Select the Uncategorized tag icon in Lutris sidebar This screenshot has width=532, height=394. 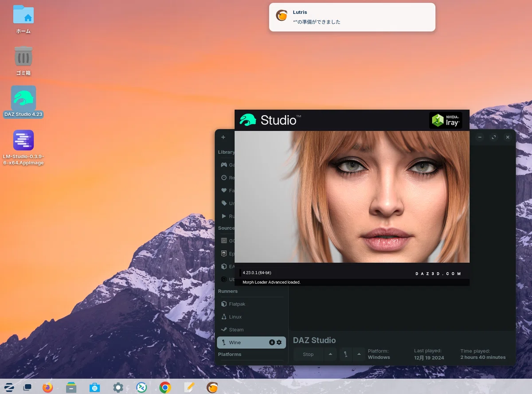[x=224, y=203]
